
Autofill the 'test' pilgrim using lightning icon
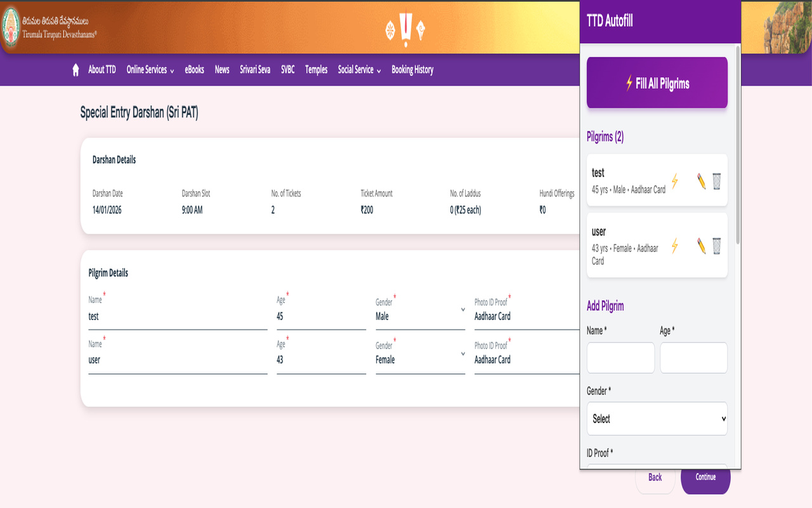pyautogui.click(x=675, y=181)
